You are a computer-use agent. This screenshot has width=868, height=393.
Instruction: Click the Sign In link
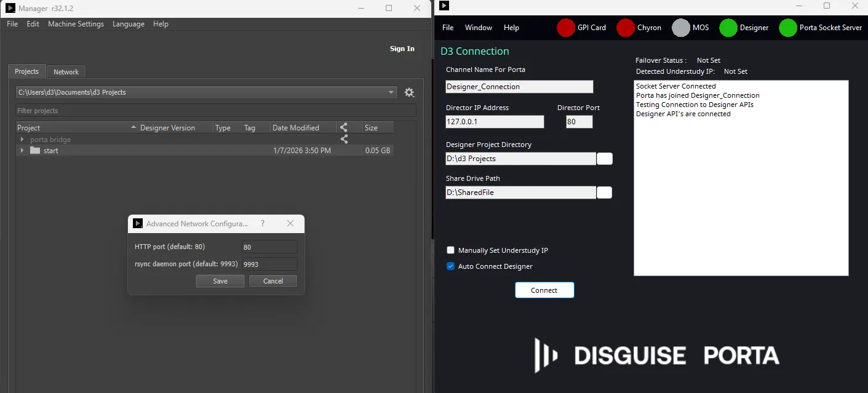[x=402, y=49]
